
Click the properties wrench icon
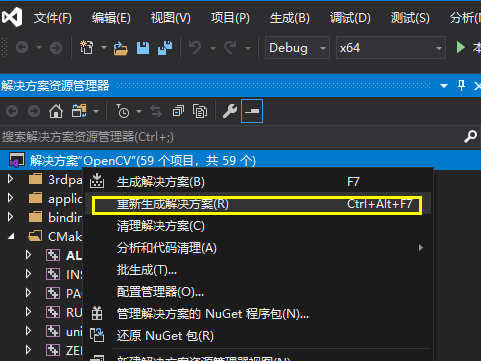(230, 111)
